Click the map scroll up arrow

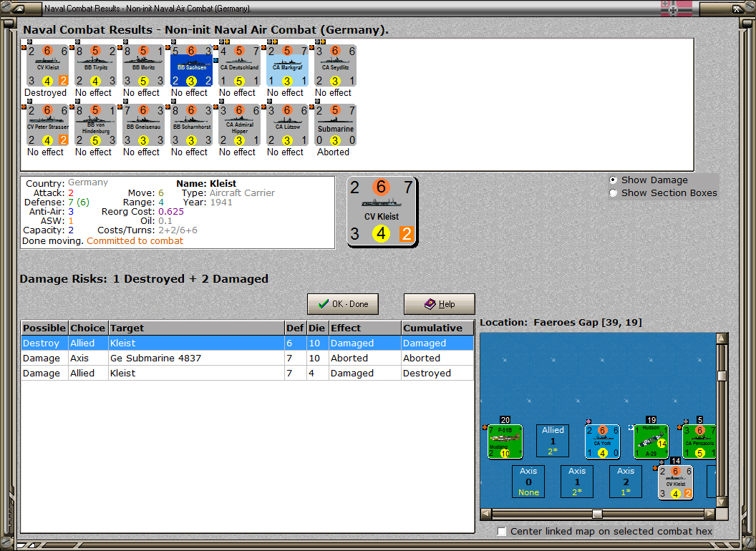[x=722, y=338]
